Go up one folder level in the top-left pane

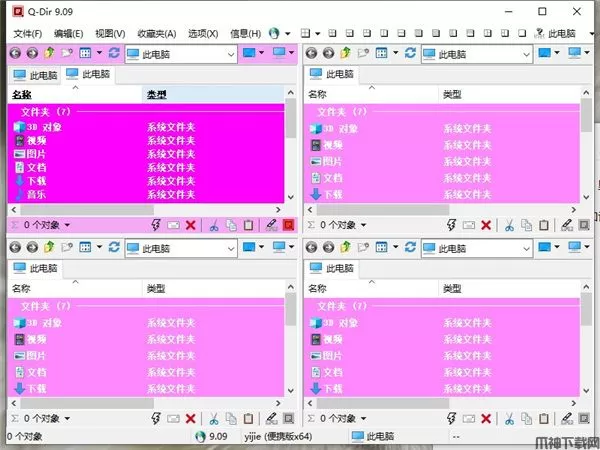click(x=49, y=53)
